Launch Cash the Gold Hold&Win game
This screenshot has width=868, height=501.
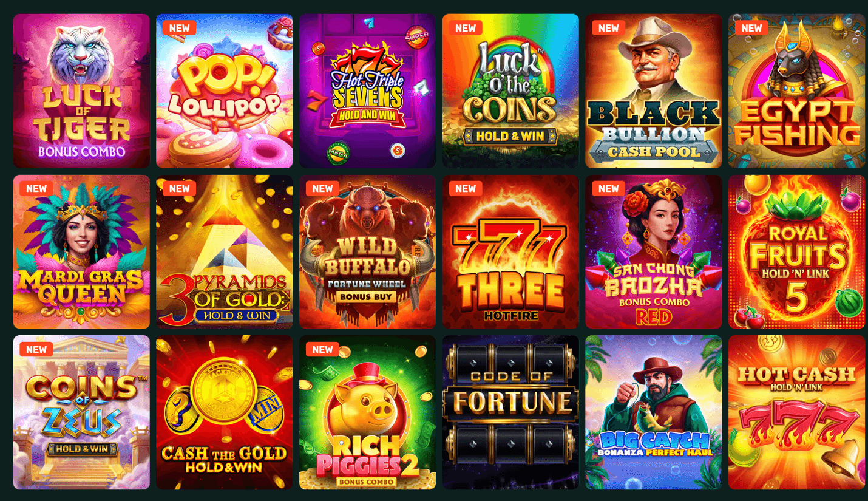pyautogui.click(x=225, y=412)
